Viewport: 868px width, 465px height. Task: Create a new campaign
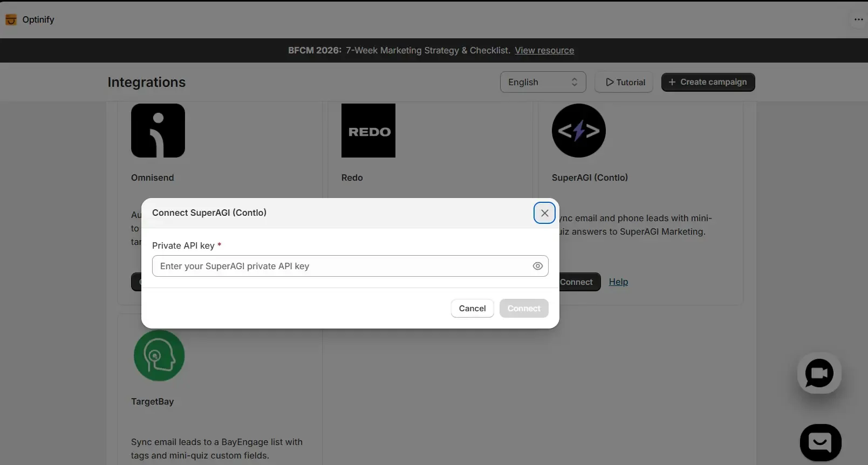[x=708, y=82]
